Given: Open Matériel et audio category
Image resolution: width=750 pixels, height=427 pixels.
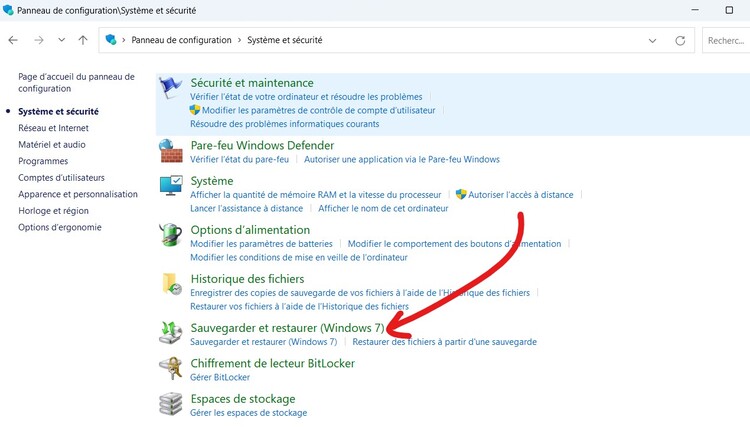Looking at the screenshot, I should [52, 144].
